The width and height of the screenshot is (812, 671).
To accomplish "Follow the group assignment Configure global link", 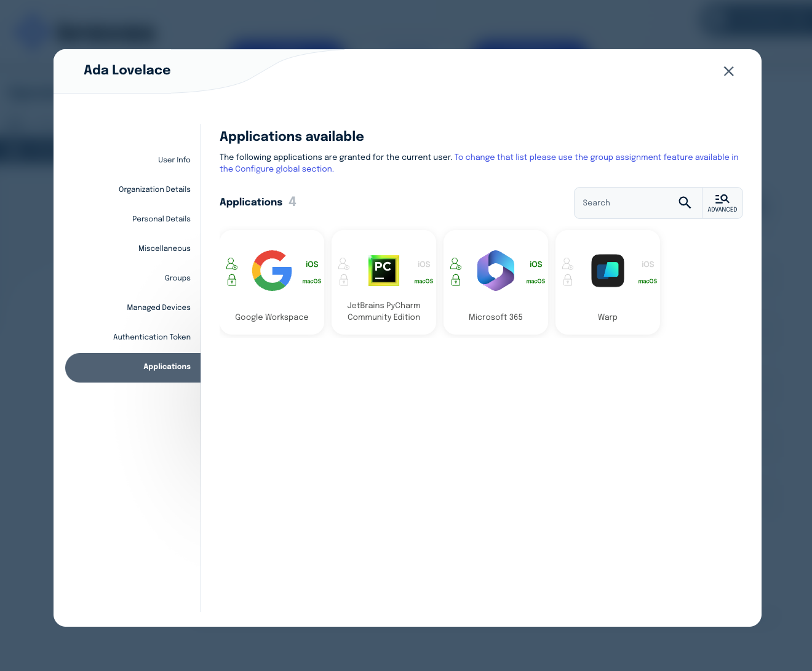I will pyautogui.click(x=479, y=163).
